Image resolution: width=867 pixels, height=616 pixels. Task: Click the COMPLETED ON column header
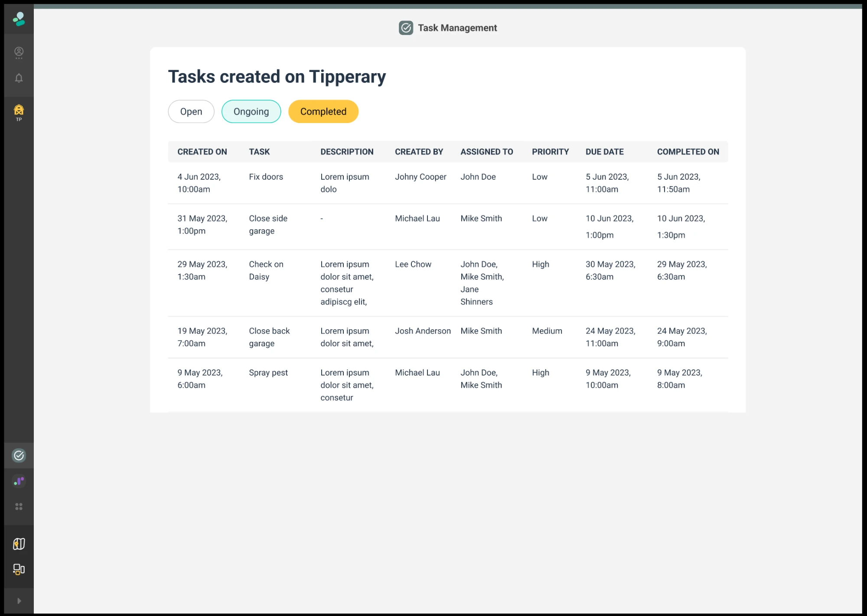pyautogui.click(x=688, y=152)
